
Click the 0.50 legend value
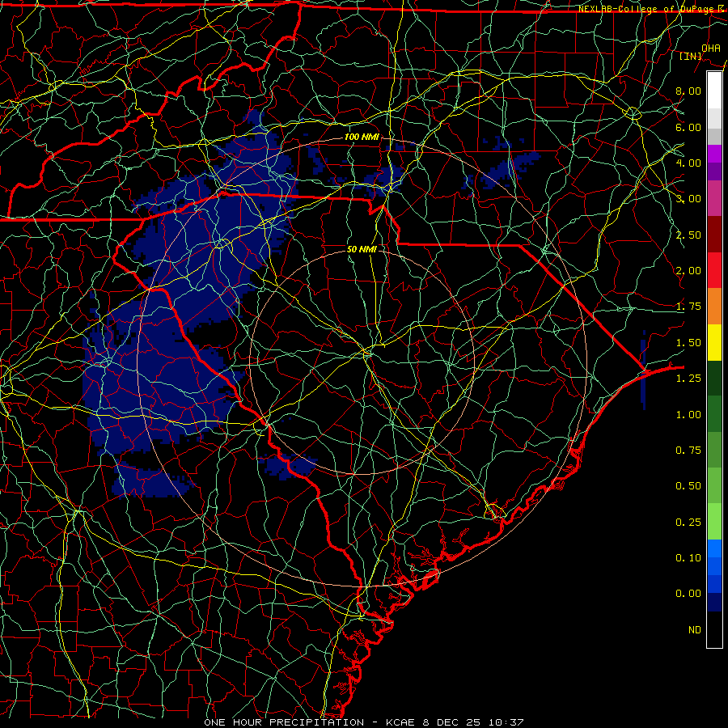pos(688,486)
